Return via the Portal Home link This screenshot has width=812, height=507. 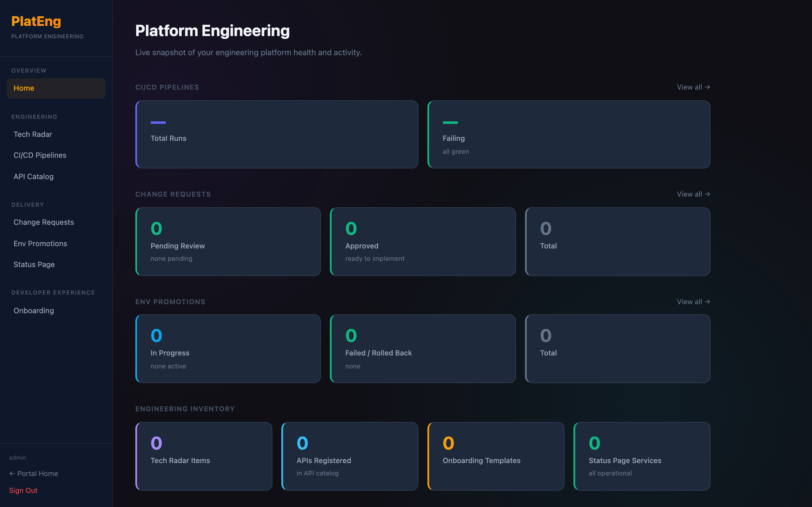37,473
